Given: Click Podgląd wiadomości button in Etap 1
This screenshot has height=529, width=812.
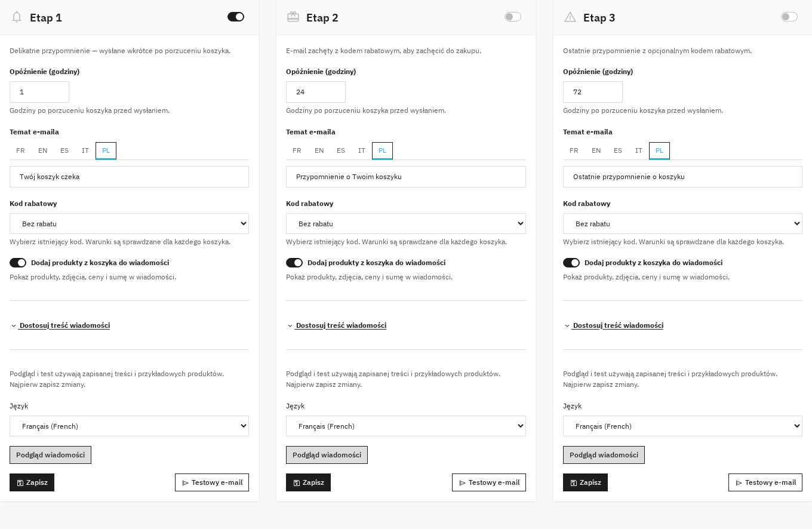Looking at the screenshot, I should (x=50, y=455).
